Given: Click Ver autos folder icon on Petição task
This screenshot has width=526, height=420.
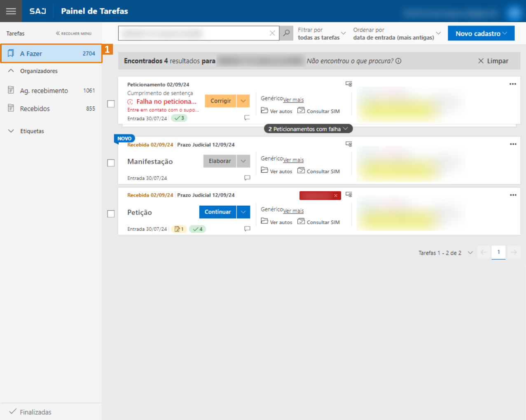Looking at the screenshot, I should (264, 221).
